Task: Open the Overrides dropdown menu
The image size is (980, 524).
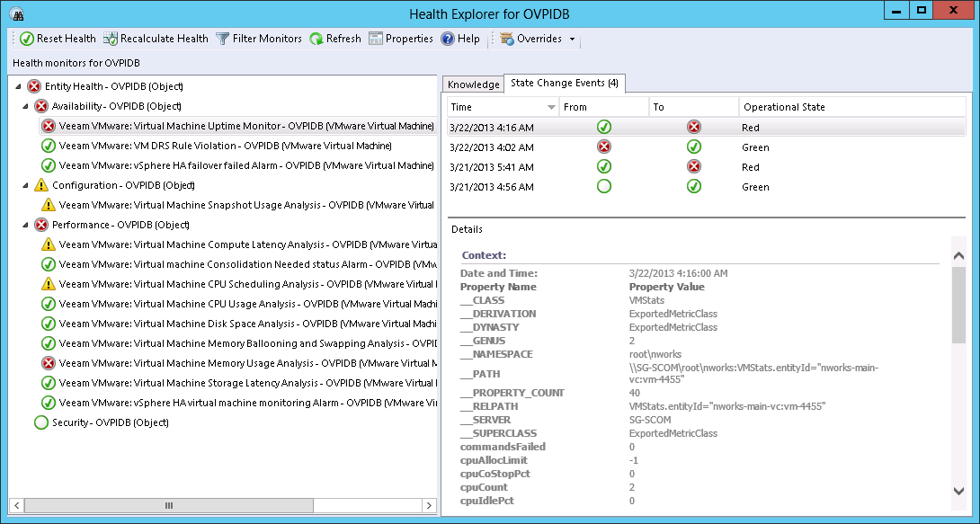Action: [572, 40]
